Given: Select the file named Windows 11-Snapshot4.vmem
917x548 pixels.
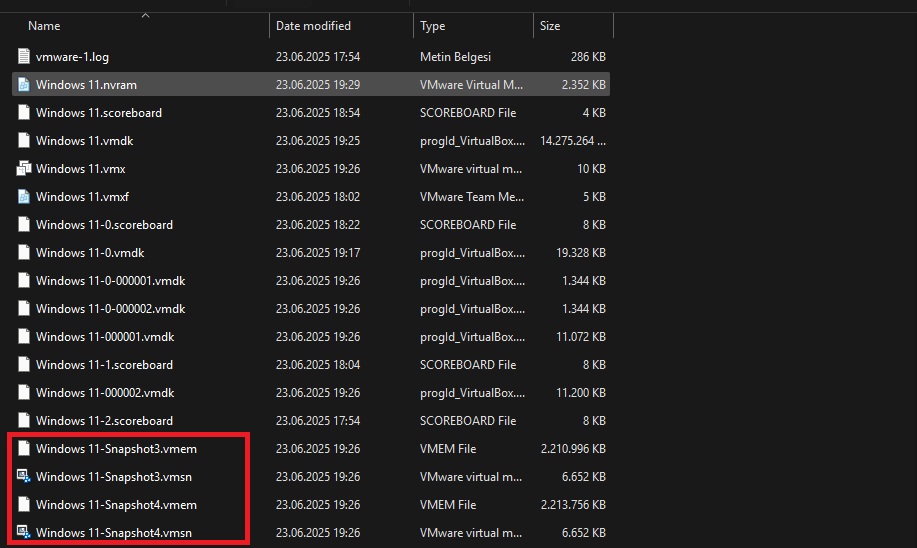Looking at the screenshot, I should [116, 505].
